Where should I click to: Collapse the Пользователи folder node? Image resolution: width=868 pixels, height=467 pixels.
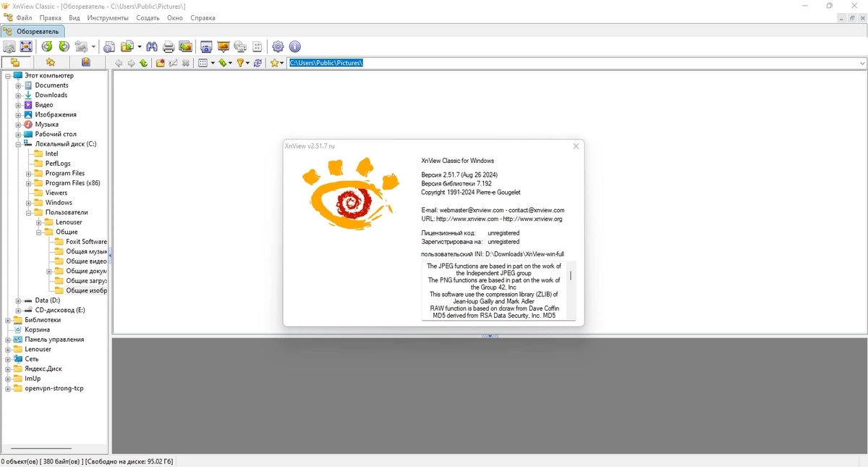[x=29, y=213]
